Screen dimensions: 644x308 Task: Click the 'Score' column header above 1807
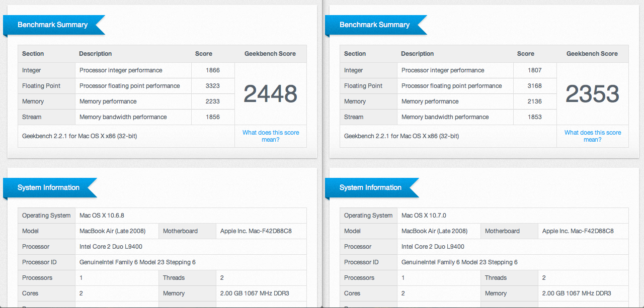[x=526, y=54]
